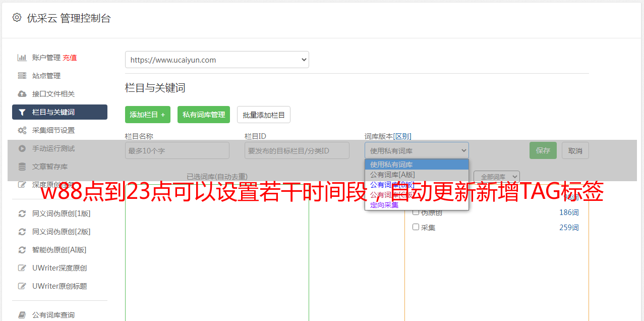
Task: Open the 259词 count link
Action: tap(569, 228)
